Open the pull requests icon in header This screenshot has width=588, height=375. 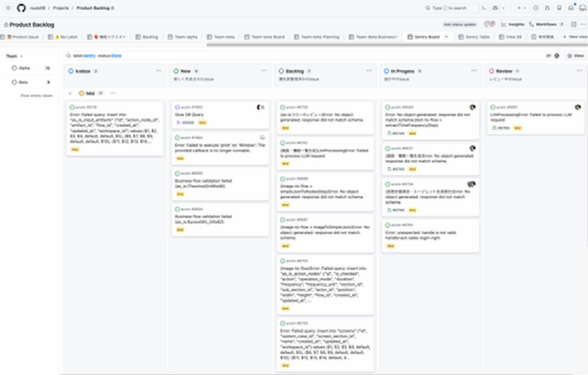pos(547,8)
